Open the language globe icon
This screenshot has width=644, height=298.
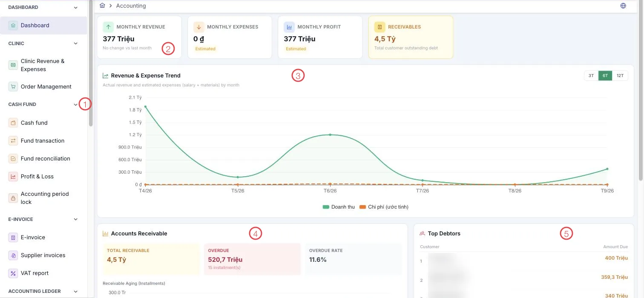[623, 6]
